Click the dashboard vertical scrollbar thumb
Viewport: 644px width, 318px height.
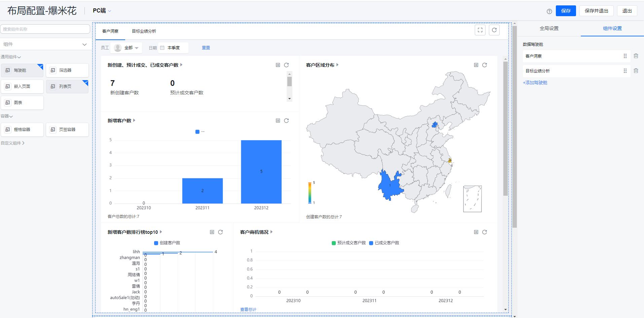point(505,128)
